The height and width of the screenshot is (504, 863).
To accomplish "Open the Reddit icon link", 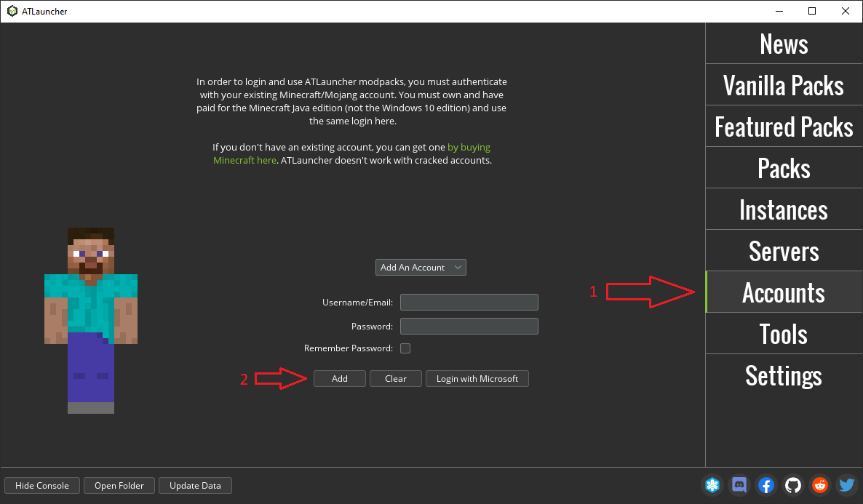I will (x=820, y=485).
